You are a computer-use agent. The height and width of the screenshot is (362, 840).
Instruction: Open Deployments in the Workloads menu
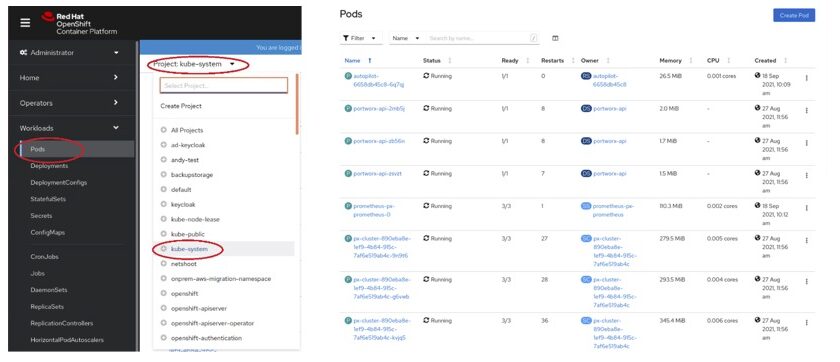point(49,166)
